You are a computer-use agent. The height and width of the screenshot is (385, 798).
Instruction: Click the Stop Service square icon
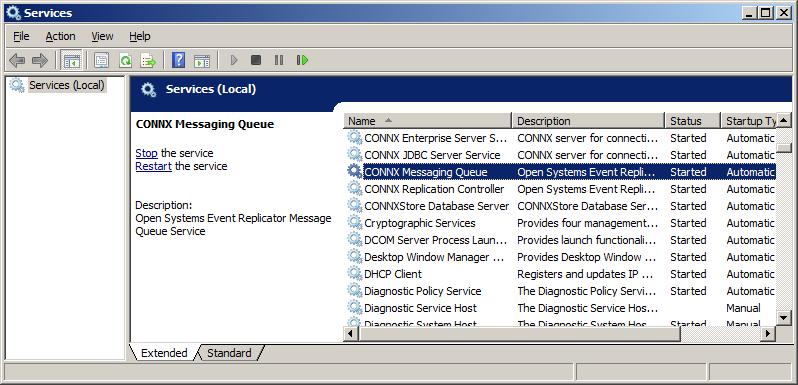tap(256, 60)
